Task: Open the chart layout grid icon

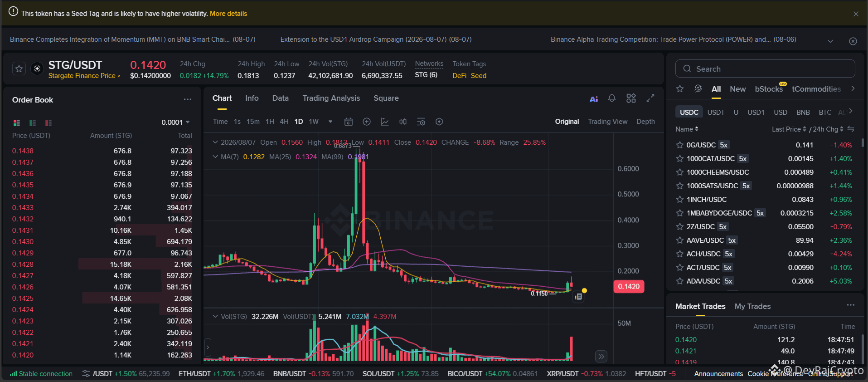Action: coord(631,98)
